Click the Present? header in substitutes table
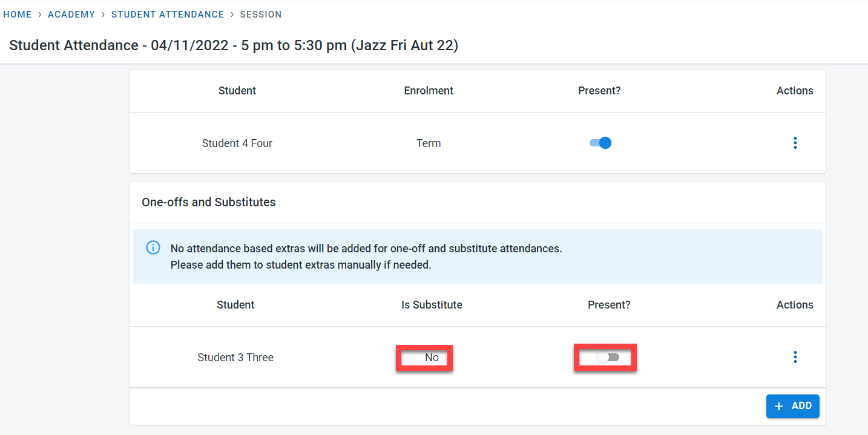Viewport: 868px width, 435px height. pos(609,305)
